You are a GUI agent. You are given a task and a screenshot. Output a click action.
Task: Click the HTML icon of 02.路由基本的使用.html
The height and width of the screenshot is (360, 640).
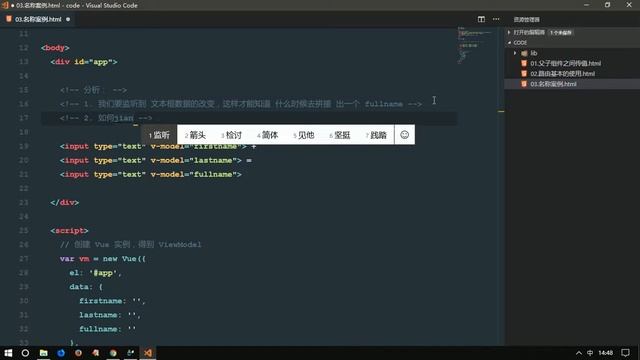click(x=524, y=73)
